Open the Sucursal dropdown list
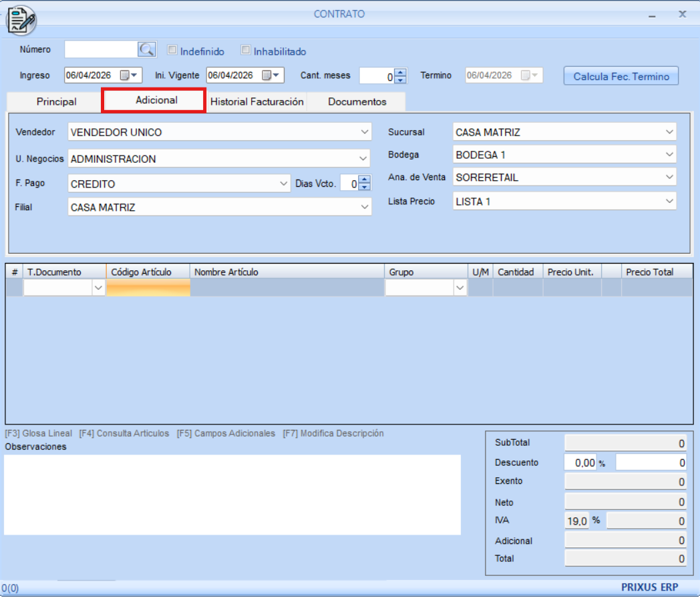The width and height of the screenshot is (700, 598). click(669, 132)
